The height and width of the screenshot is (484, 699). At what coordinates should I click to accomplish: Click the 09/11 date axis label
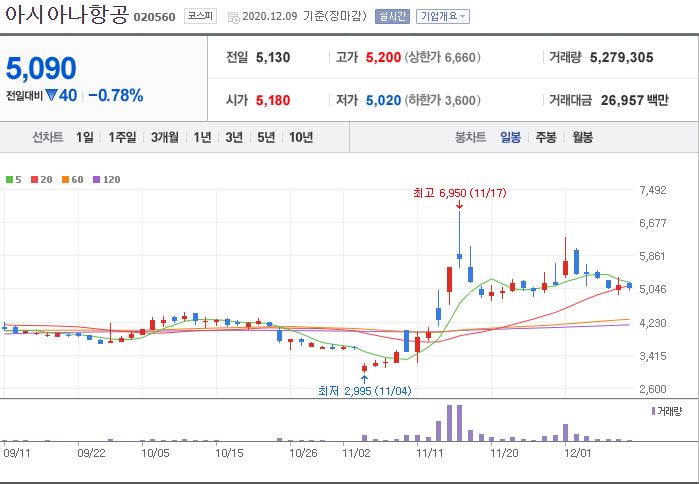(x=17, y=453)
